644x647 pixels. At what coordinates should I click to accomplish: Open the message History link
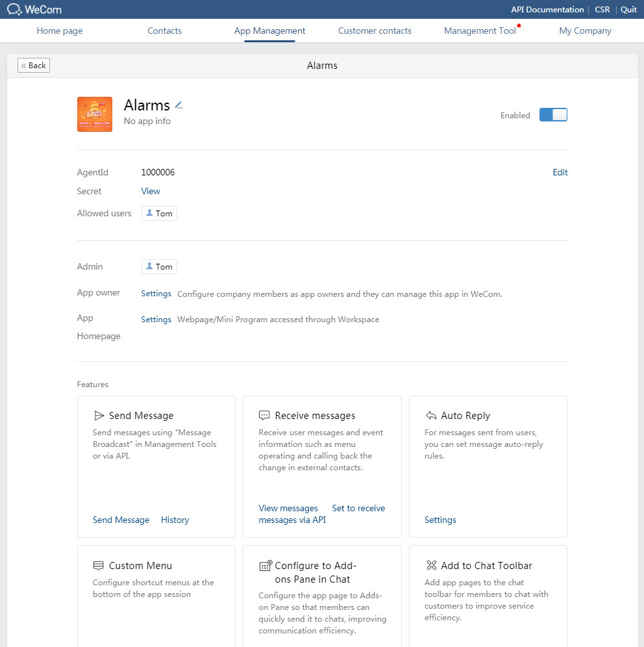pyautogui.click(x=175, y=520)
